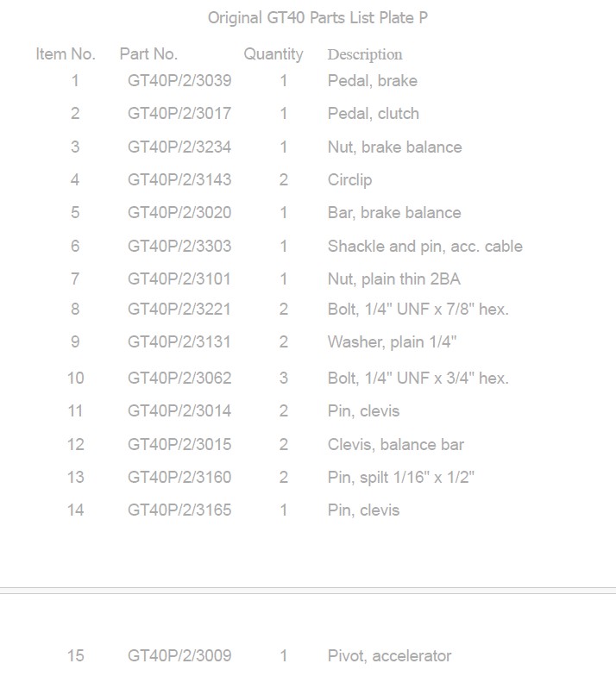Viewport: 616px width, 676px height.
Task: Select part number GT40P/2/3234
Action: point(179,147)
